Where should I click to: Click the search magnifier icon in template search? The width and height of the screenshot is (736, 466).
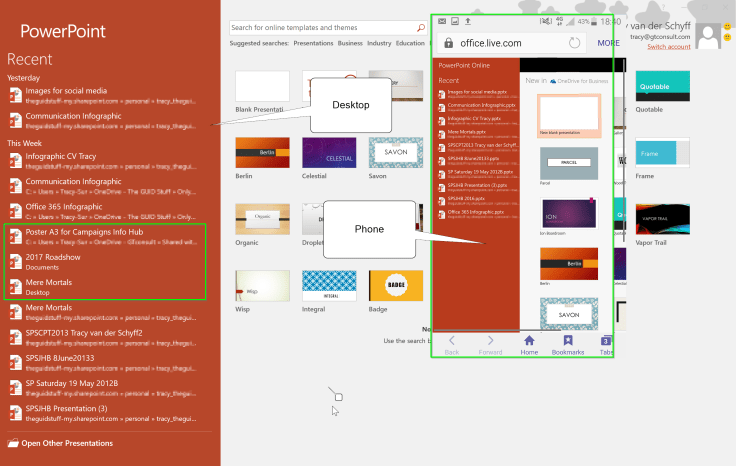420,28
